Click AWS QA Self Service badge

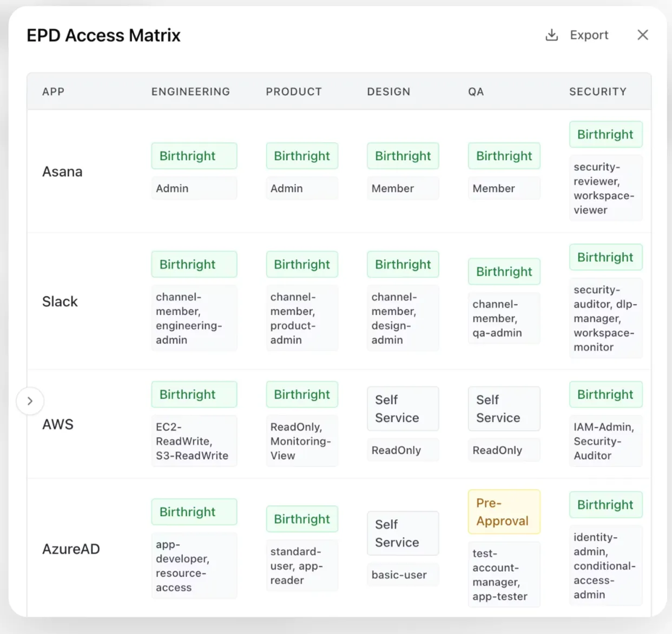point(504,408)
